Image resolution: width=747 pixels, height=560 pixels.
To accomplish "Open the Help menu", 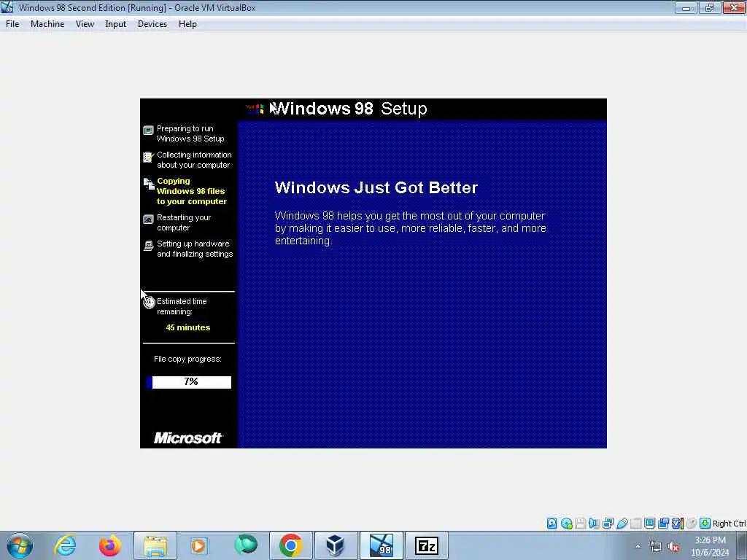I will coord(187,24).
